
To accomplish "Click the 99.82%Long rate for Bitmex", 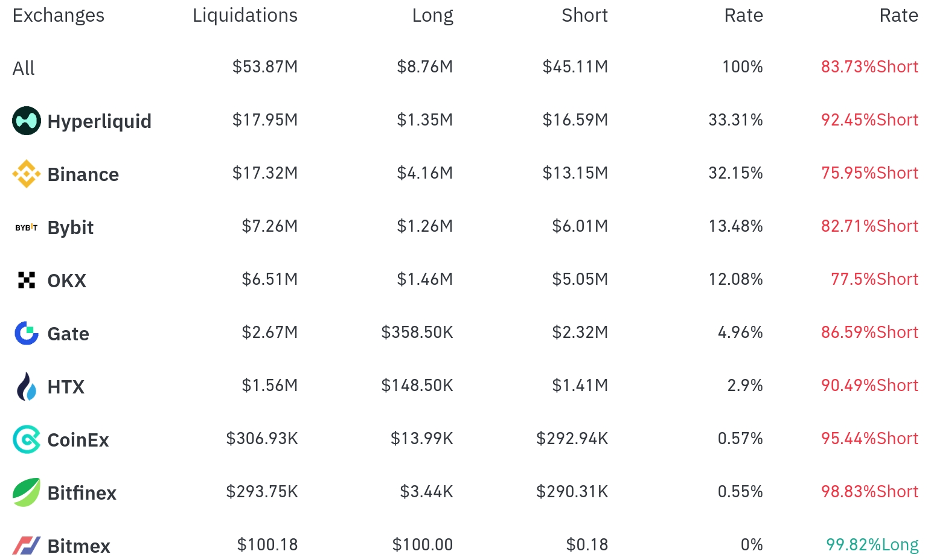I will [872, 544].
